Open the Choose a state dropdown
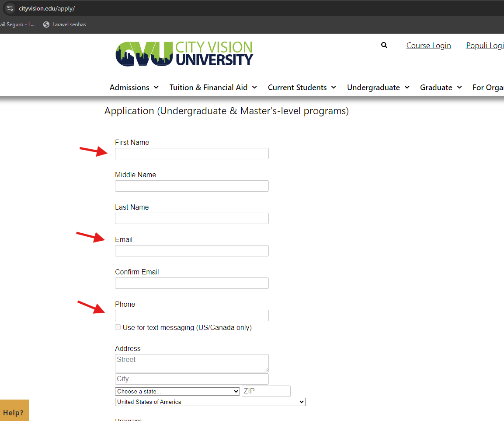This screenshot has height=421, width=504. point(177,391)
